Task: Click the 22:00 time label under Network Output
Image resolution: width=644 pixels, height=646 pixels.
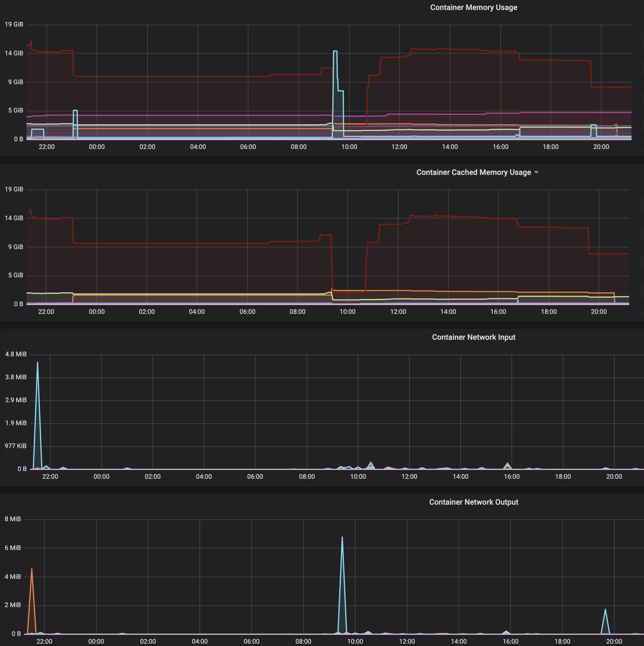Action: [x=44, y=641]
